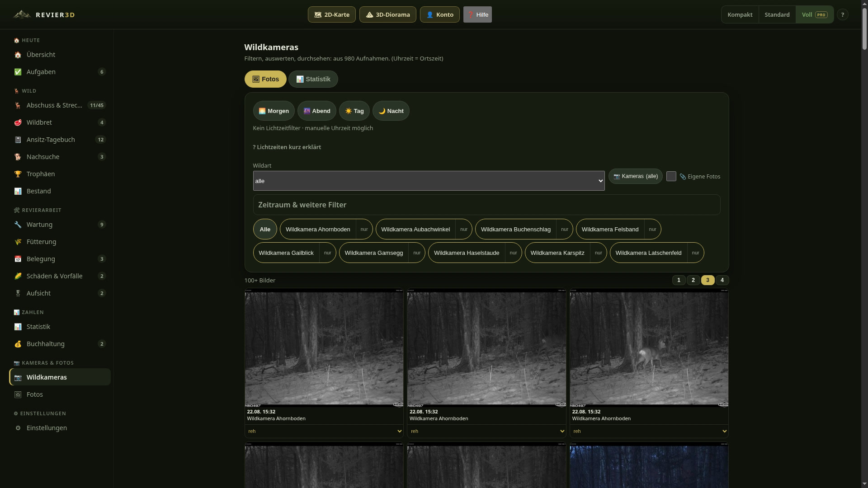Screen dimensions: 868x488
Task: Click the Alle cameras chip
Action: tap(265, 229)
